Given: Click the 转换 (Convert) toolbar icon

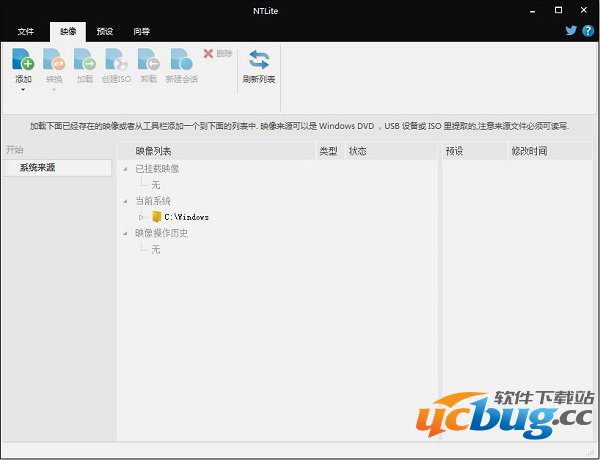Looking at the screenshot, I should pos(53,60).
